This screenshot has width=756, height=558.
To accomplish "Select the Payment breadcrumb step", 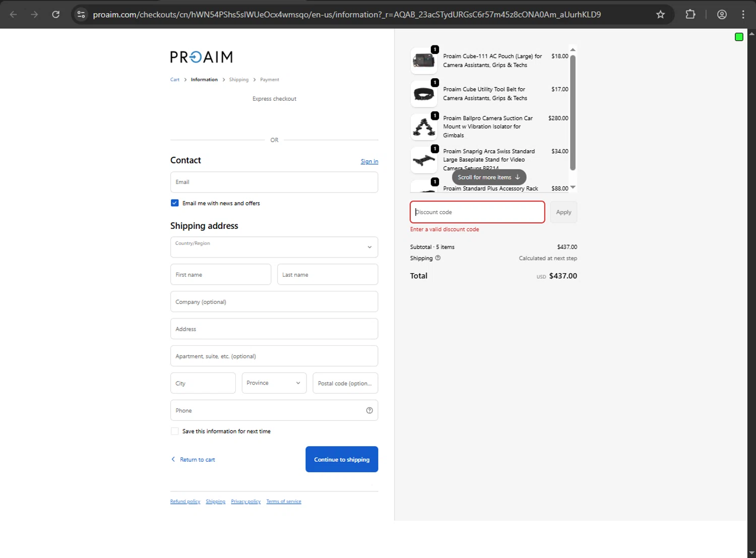I will 270,80.
